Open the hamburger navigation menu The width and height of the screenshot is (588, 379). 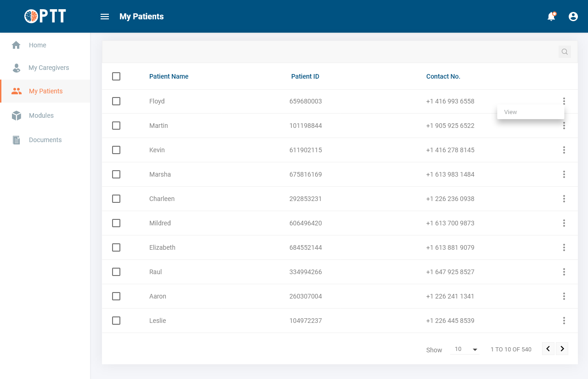click(x=105, y=17)
